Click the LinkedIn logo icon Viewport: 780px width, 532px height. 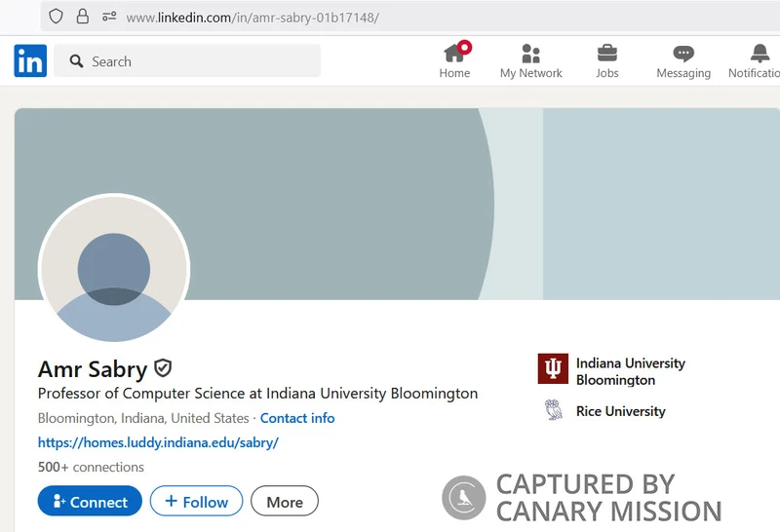tap(30, 61)
